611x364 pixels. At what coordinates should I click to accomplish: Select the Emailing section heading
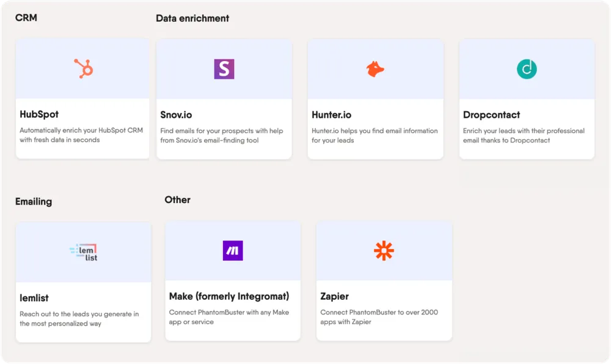pyautogui.click(x=34, y=202)
